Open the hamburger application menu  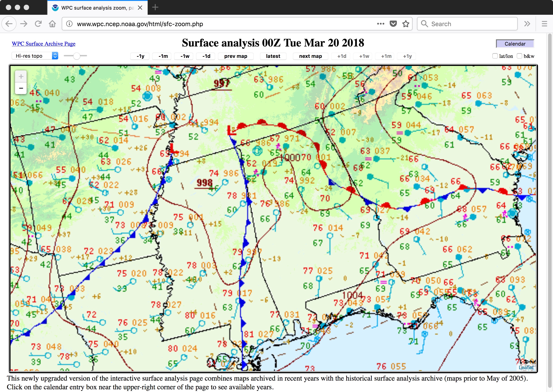click(x=544, y=24)
